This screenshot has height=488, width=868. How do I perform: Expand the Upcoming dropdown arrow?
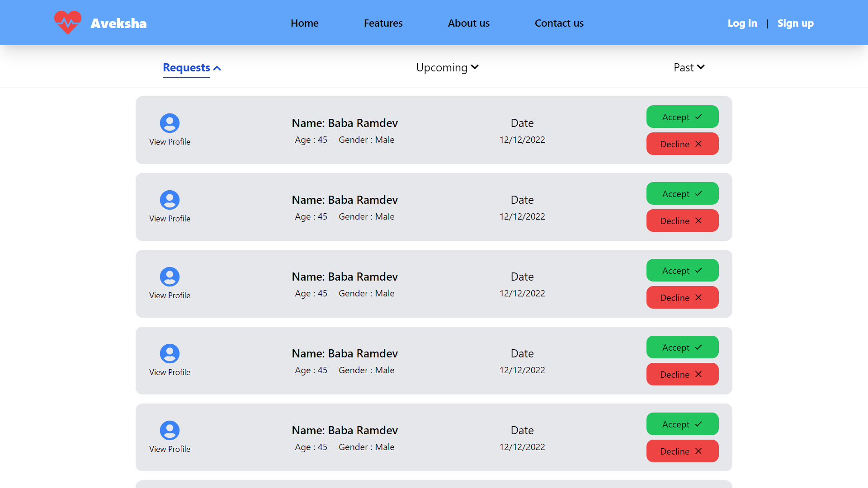pyautogui.click(x=474, y=67)
